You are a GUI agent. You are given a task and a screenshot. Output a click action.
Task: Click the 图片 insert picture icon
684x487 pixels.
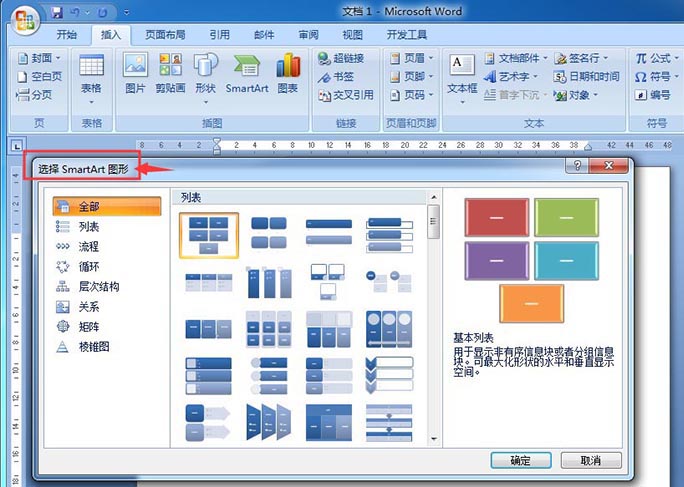click(135, 73)
